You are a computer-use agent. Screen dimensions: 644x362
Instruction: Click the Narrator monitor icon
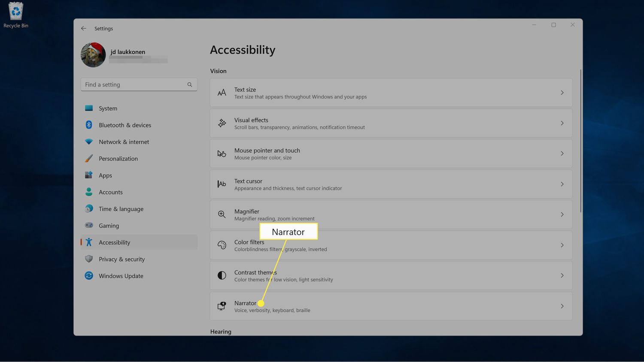pyautogui.click(x=222, y=306)
